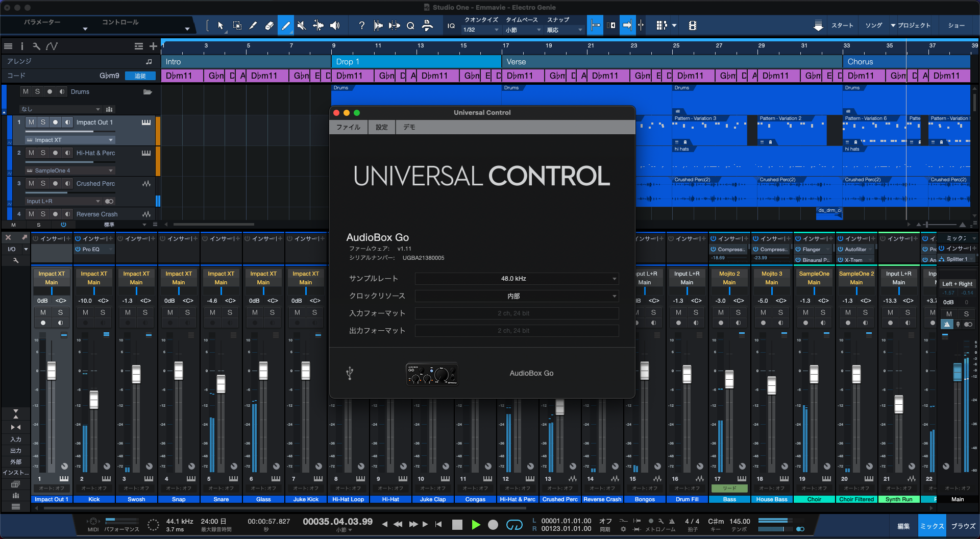This screenshot has height=539, width=980.
Task: Select the AudioBox Go device image
Action: pyautogui.click(x=432, y=374)
